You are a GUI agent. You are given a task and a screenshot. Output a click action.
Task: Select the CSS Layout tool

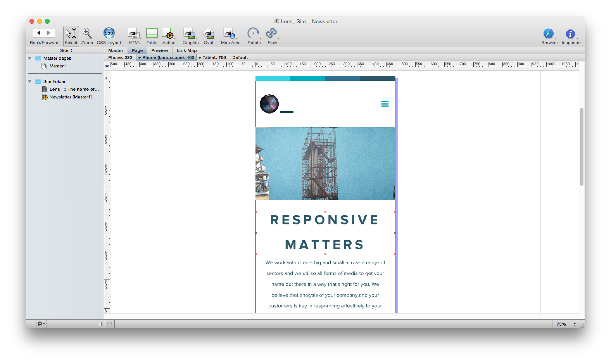pyautogui.click(x=109, y=33)
